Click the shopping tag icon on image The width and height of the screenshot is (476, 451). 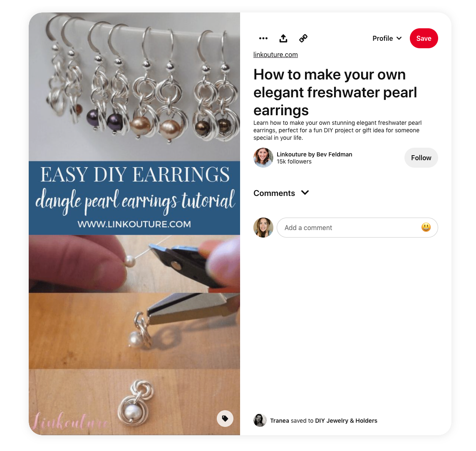click(225, 419)
